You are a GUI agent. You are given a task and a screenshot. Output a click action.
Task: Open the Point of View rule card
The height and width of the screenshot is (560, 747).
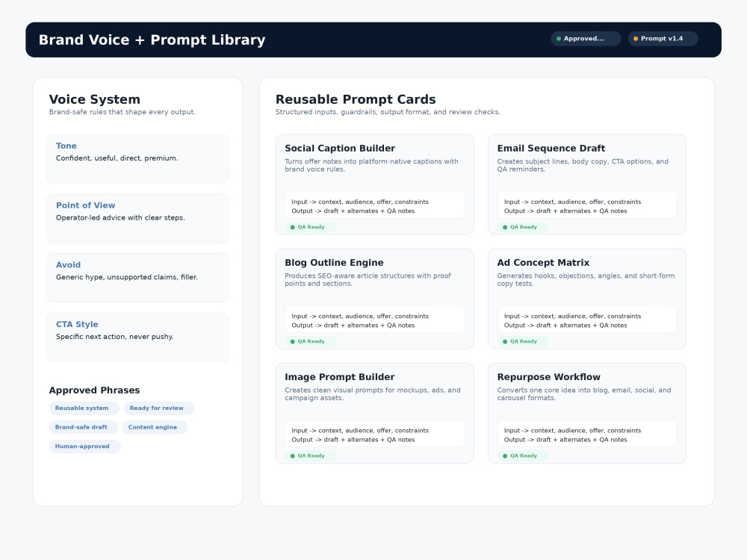pos(137,218)
